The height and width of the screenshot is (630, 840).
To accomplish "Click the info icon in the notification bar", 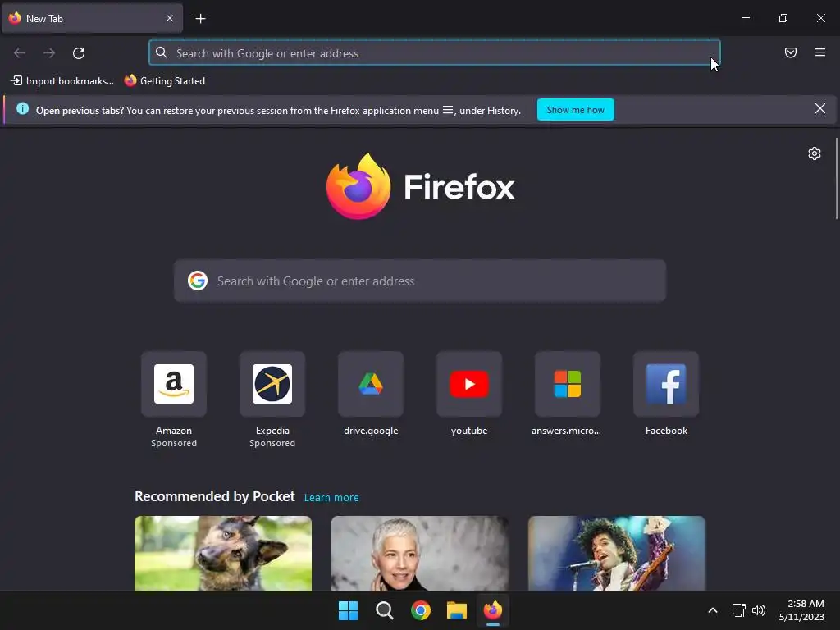I will tap(22, 109).
